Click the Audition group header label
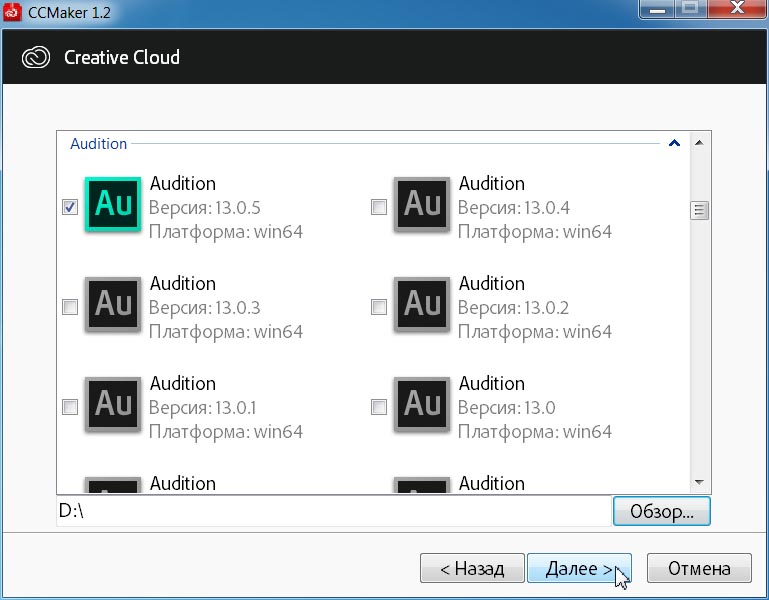The width and height of the screenshot is (769, 600). [x=99, y=144]
